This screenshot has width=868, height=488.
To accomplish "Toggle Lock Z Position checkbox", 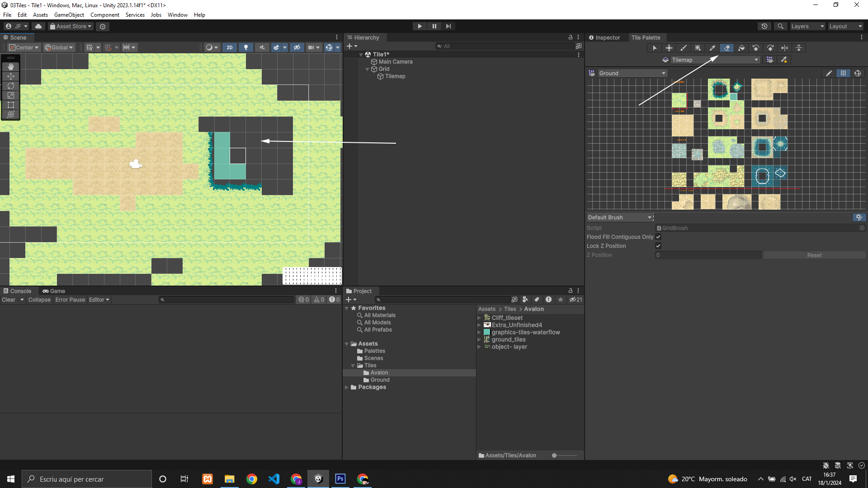I will [x=658, y=246].
